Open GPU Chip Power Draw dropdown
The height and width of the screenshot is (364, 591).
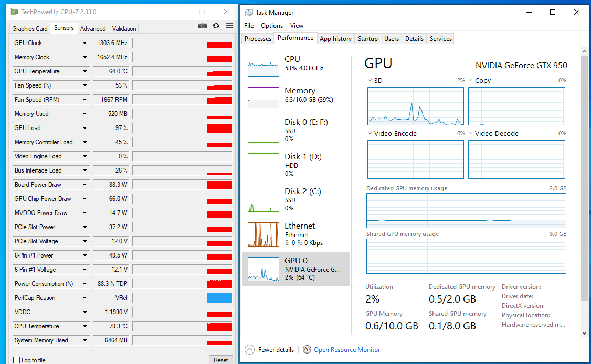[x=85, y=199]
